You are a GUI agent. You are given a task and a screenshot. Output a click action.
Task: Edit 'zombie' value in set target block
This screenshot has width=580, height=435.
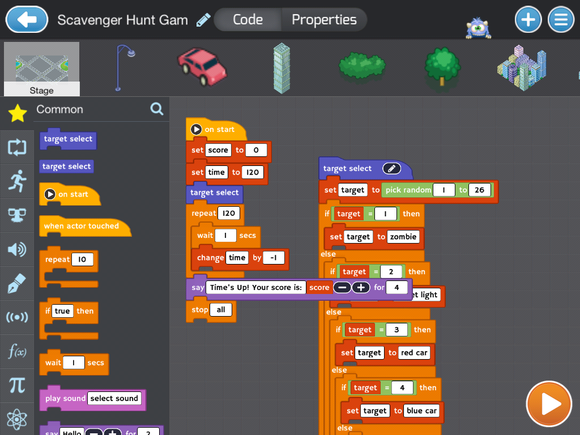(403, 237)
